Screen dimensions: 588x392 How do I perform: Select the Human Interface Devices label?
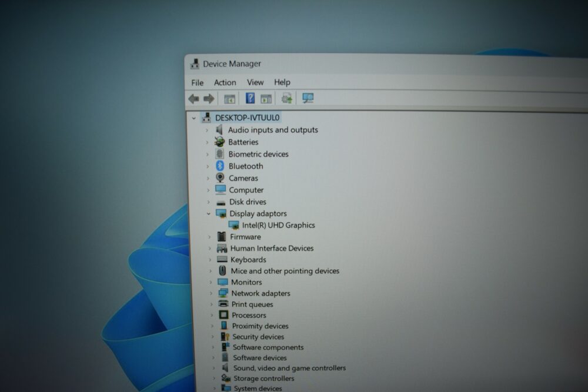point(272,248)
